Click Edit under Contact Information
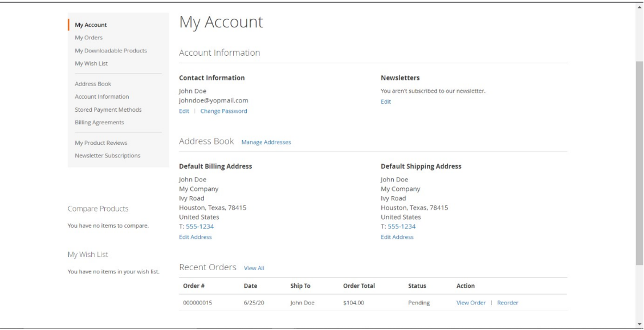 click(184, 111)
